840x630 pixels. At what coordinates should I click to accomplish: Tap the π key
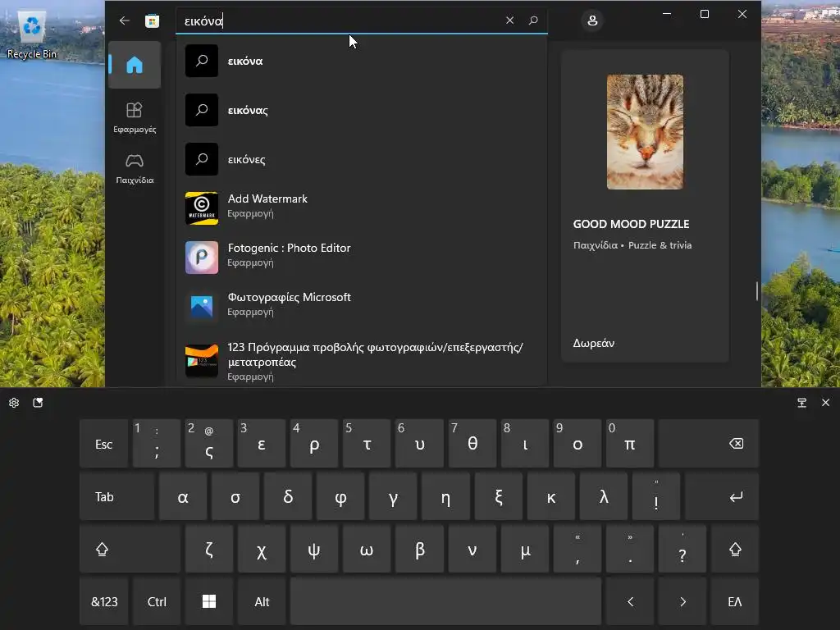[630, 444]
